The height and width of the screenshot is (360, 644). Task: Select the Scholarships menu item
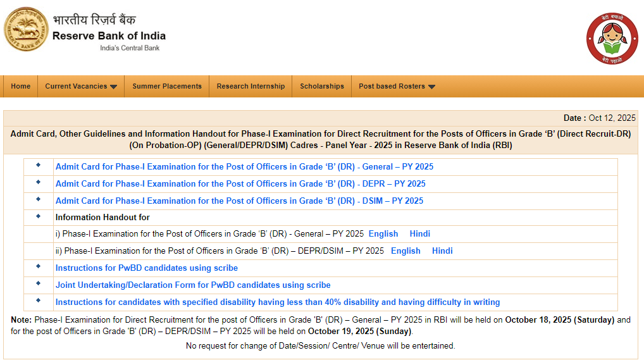(x=322, y=86)
